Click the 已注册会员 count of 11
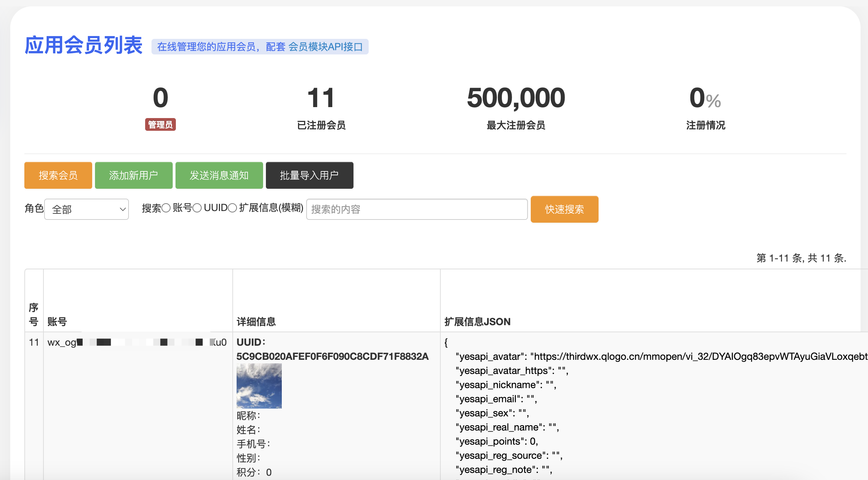 pyautogui.click(x=321, y=98)
